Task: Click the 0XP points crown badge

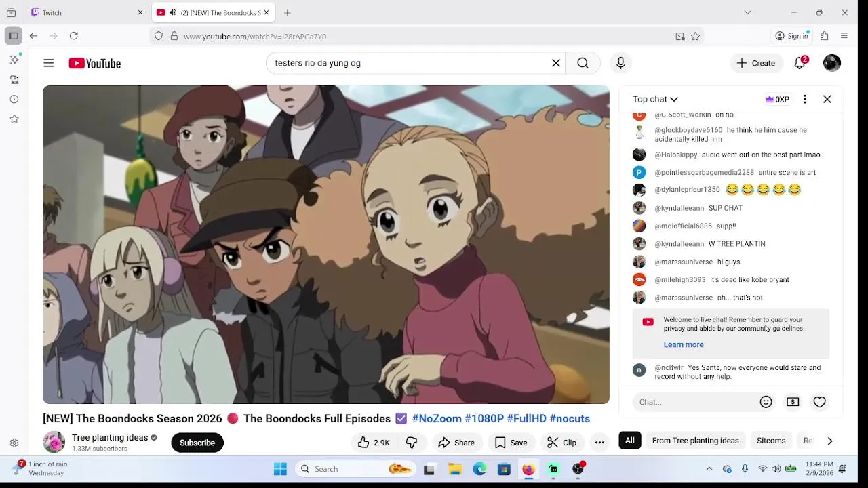Action: click(x=777, y=99)
